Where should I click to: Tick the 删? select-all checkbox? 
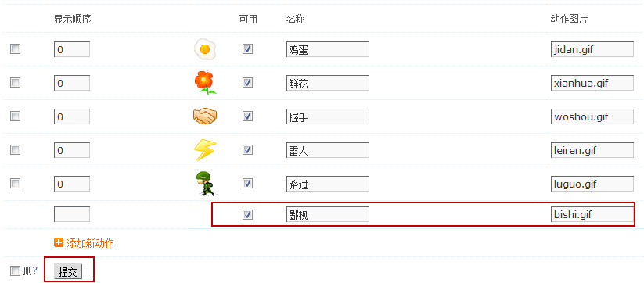click(x=15, y=270)
